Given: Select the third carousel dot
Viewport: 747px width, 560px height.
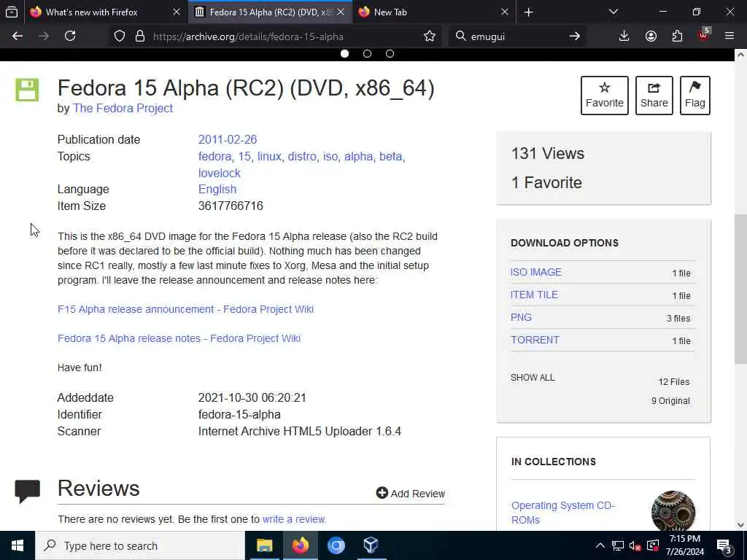Looking at the screenshot, I should point(390,54).
